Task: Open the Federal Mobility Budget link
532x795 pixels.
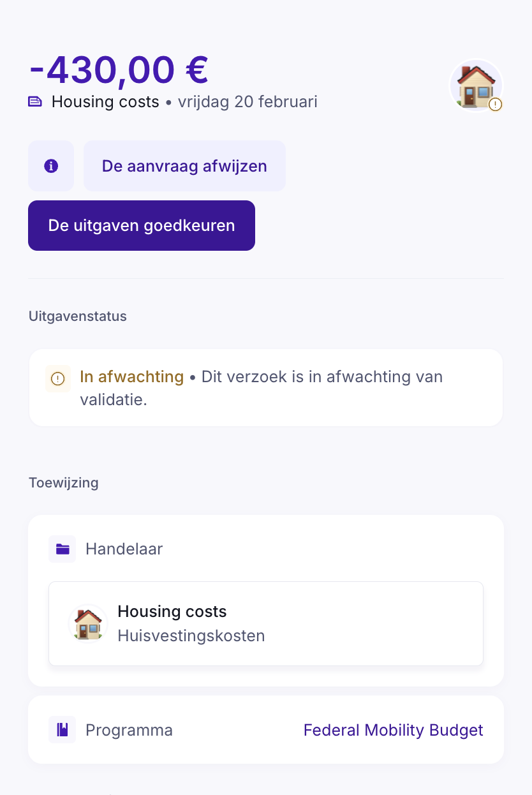Action: tap(393, 730)
